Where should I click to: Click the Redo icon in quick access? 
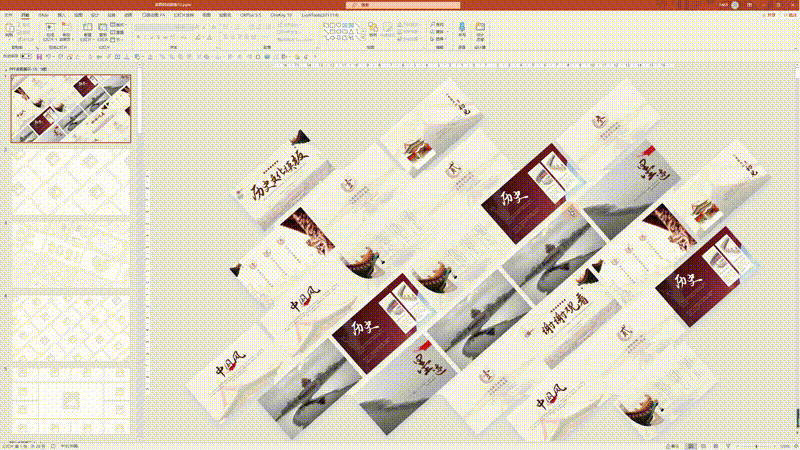pos(60,56)
